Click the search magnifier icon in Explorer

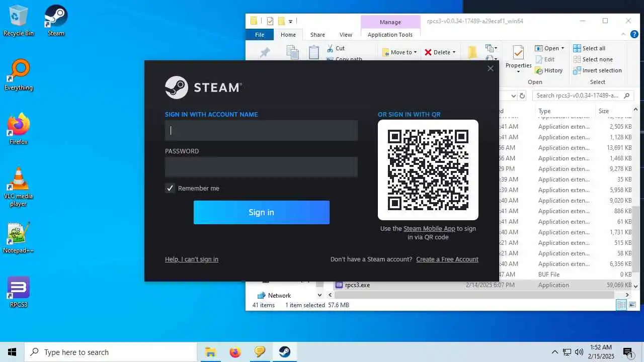[x=626, y=96]
